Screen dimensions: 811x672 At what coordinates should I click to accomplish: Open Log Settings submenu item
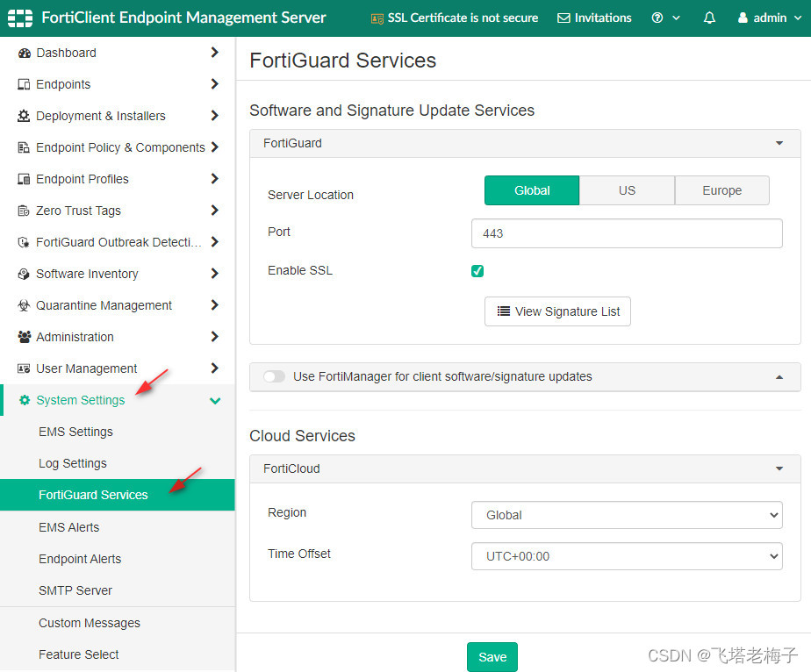(x=118, y=463)
